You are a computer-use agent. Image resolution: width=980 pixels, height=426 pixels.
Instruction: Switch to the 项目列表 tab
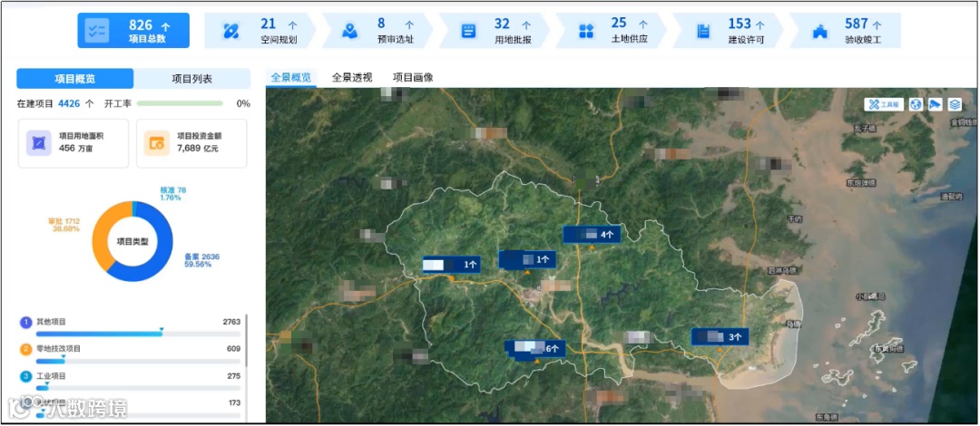click(x=191, y=79)
